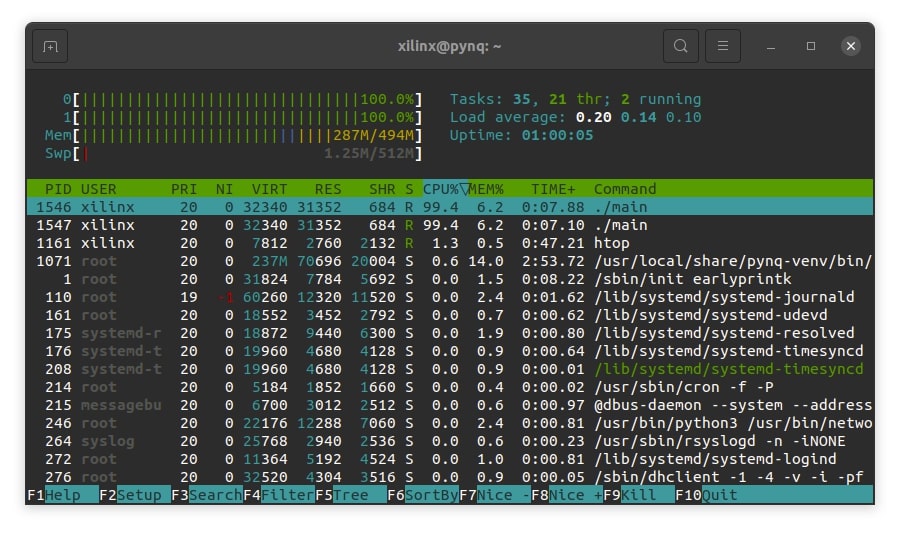Toggle sort direction on CPU% column header
Image resolution: width=900 pixels, height=533 pixels.
point(445,189)
